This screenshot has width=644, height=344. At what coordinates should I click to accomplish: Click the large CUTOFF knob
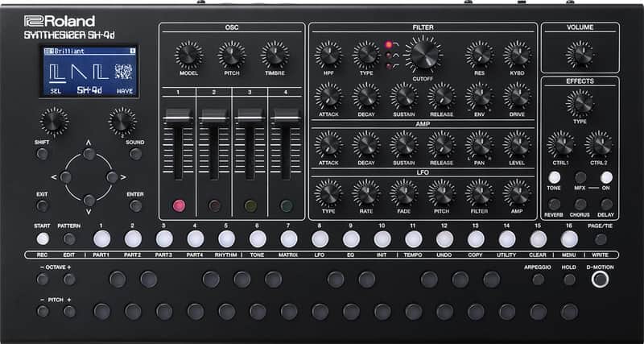[x=424, y=54]
